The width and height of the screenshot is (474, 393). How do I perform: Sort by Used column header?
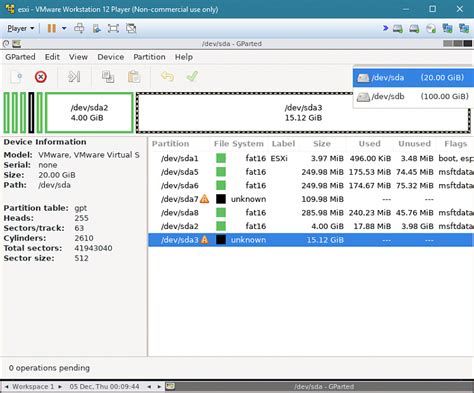(x=369, y=144)
